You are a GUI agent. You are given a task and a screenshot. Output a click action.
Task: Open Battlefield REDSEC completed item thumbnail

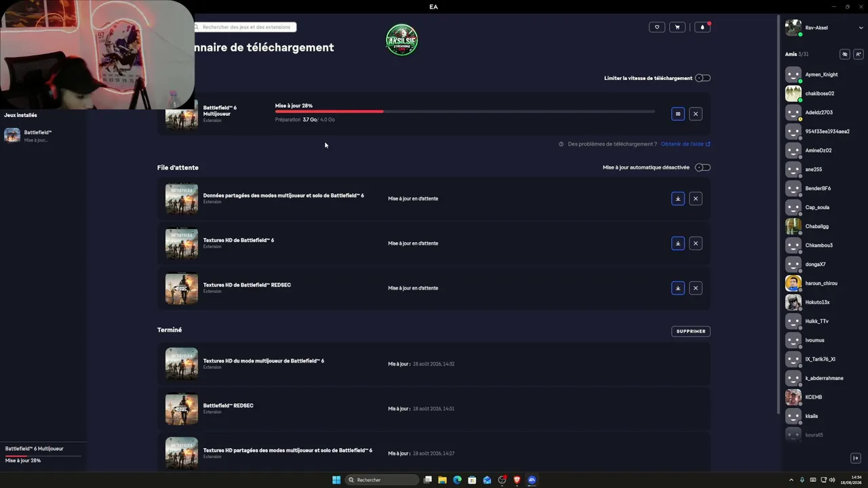(182, 409)
